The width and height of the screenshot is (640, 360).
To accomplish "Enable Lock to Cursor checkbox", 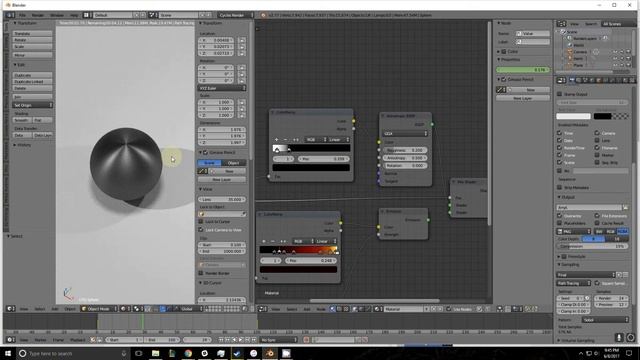I will coord(201,222).
